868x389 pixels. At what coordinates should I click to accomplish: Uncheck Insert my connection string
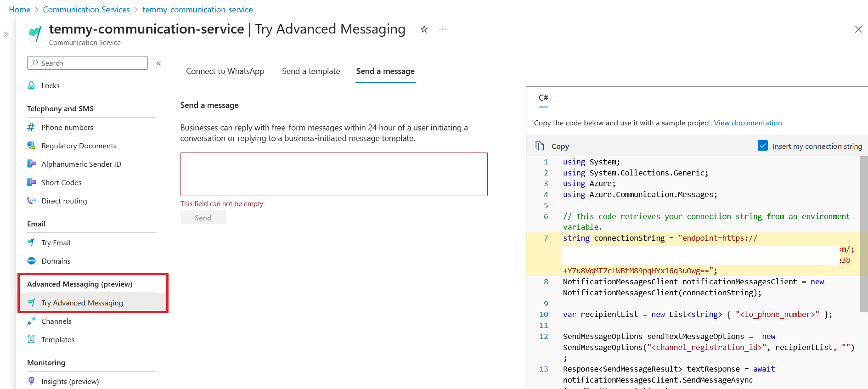point(763,146)
